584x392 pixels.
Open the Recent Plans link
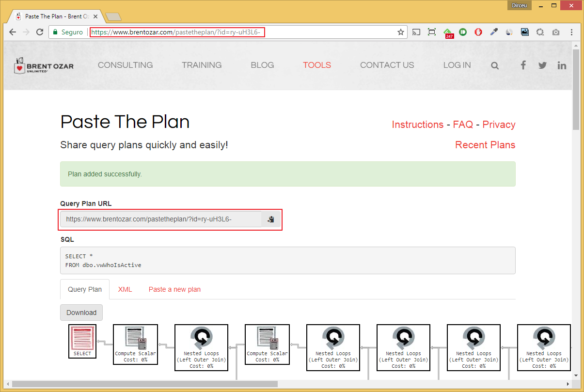485,145
